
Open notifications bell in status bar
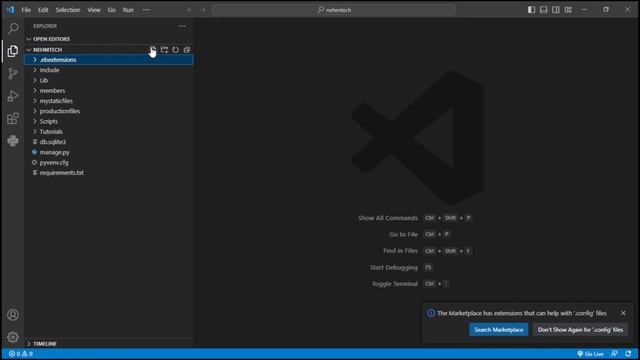[x=628, y=354]
